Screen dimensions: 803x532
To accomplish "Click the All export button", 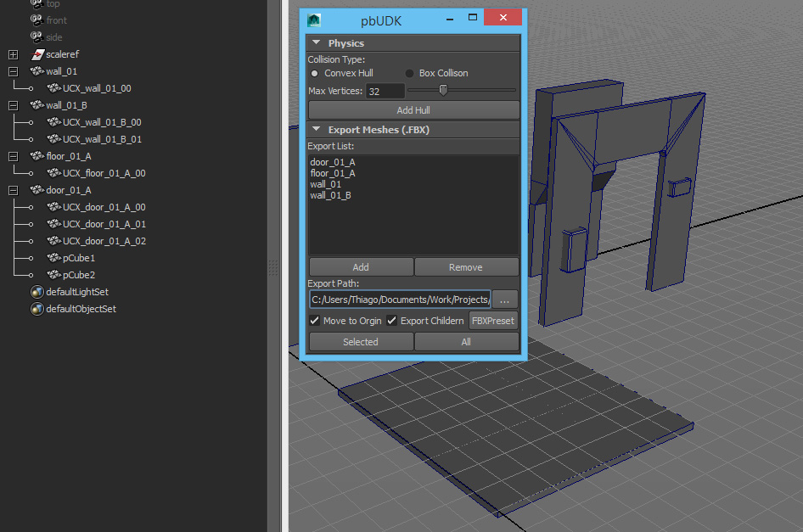I will pos(466,342).
